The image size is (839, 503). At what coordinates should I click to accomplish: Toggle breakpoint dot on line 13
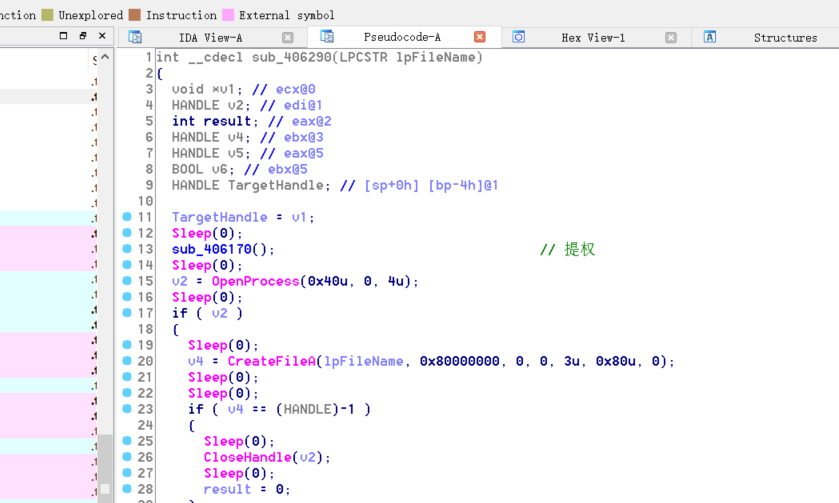click(127, 249)
